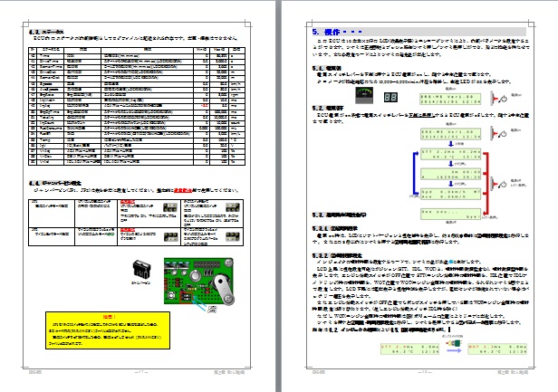558x392 pixels.
Task: Click the red underlined text in the 4.4 paragraph
Action: [183, 191]
